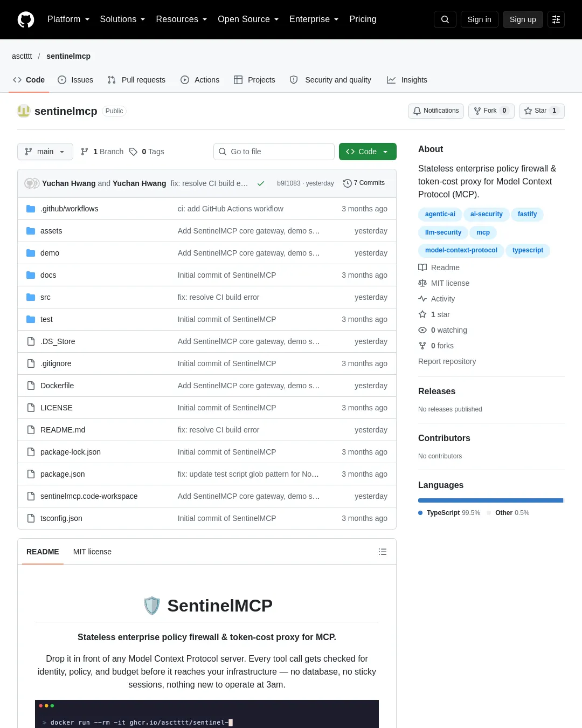This screenshot has height=728, width=582.
Task: Focus the Go to file search field
Action: tap(274, 152)
